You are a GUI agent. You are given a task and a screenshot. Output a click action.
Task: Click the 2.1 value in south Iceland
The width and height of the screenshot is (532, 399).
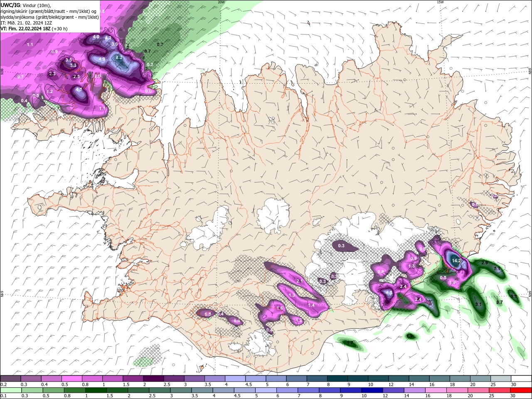[x=300, y=281]
